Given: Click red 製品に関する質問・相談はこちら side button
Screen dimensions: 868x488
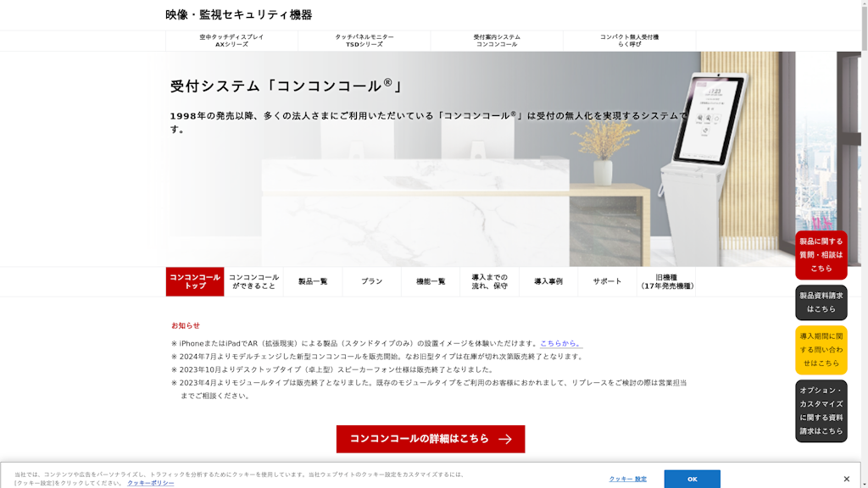Looking at the screenshot, I should click(x=821, y=255).
